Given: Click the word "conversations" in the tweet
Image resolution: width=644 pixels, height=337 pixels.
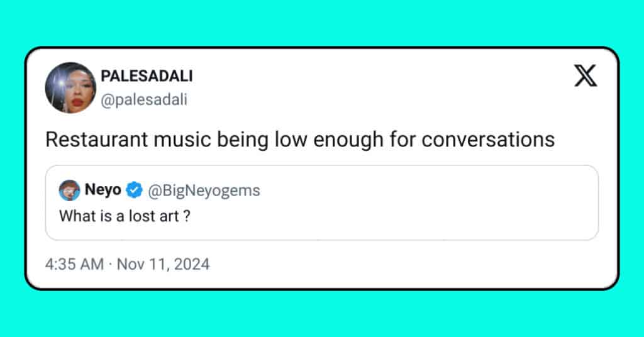Looking at the screenshot, I should (488, 140).
